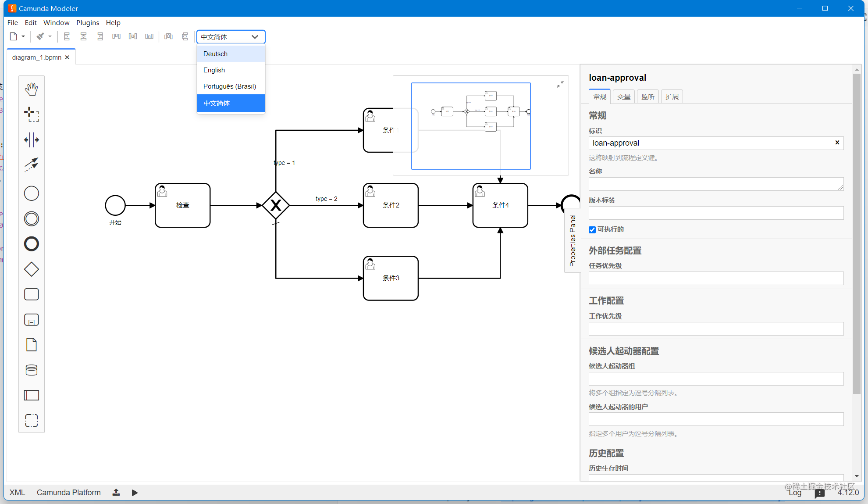Viewport: 868px width, 504px height.
Task: Uncheck the 可执行的 checkbox
Action: pyautogui.click(x=592, y=229)
